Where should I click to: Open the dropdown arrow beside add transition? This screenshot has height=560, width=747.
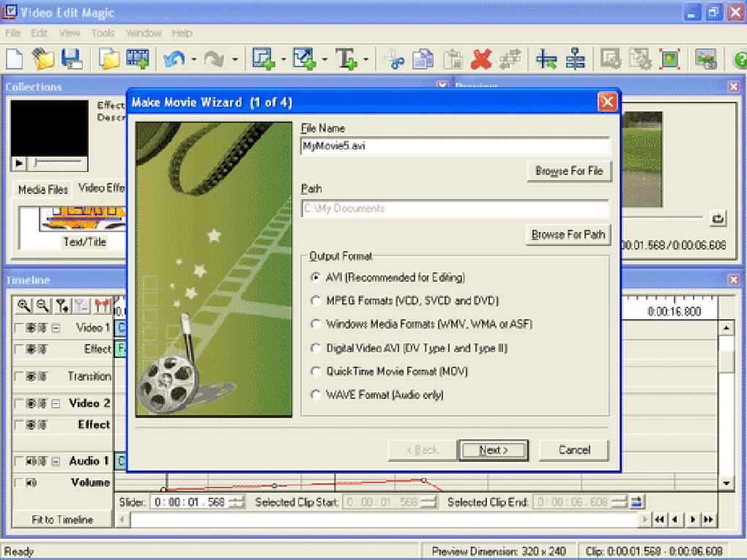(x=324, y=59)
